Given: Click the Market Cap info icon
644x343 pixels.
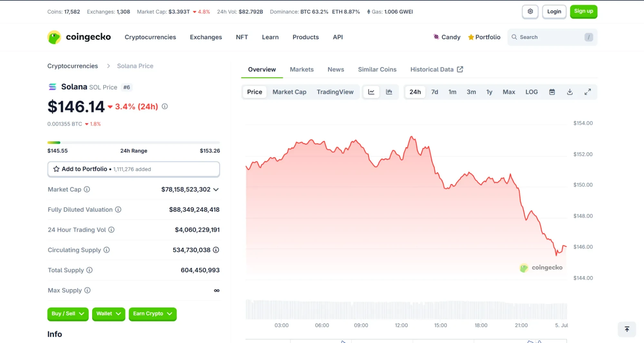Looking at the screenshot, I should (87, 190).
